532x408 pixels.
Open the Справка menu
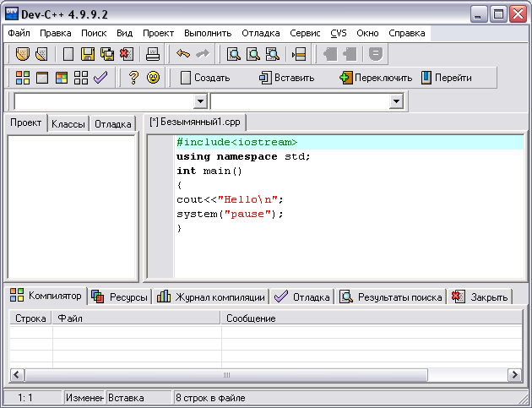pyautogui.click(x=407, y=33)
